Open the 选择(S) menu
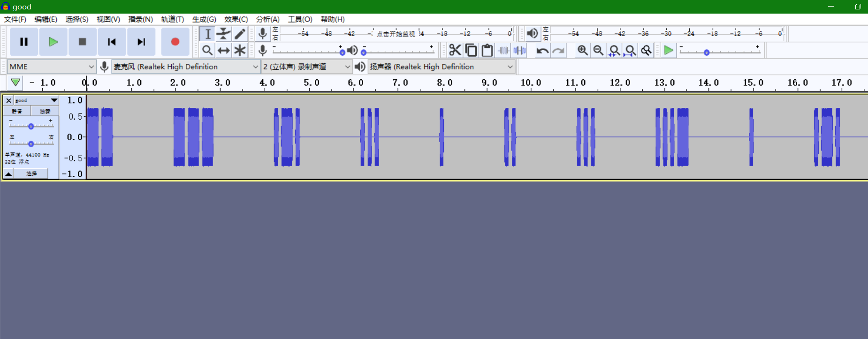Screen dimensions: 868x339 point(77,19)
